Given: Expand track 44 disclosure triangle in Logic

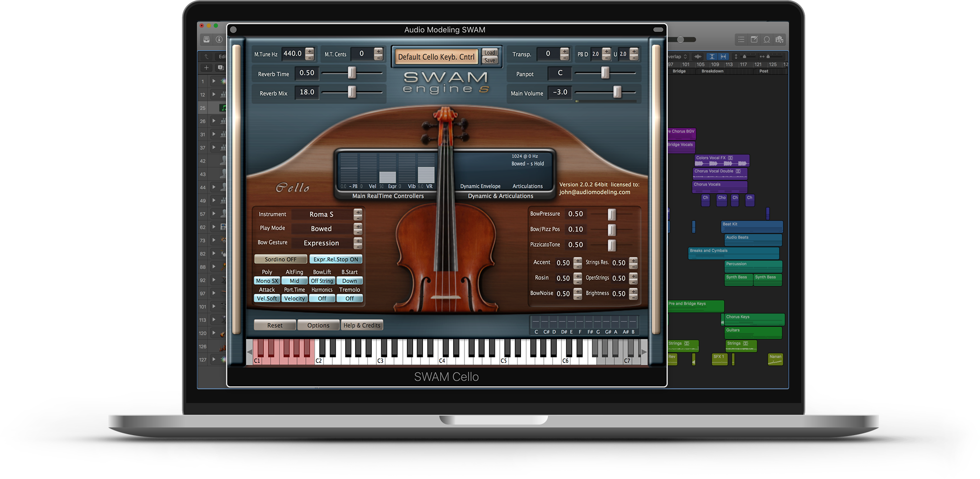Looking at the screenshot, I should pos(214,187).
